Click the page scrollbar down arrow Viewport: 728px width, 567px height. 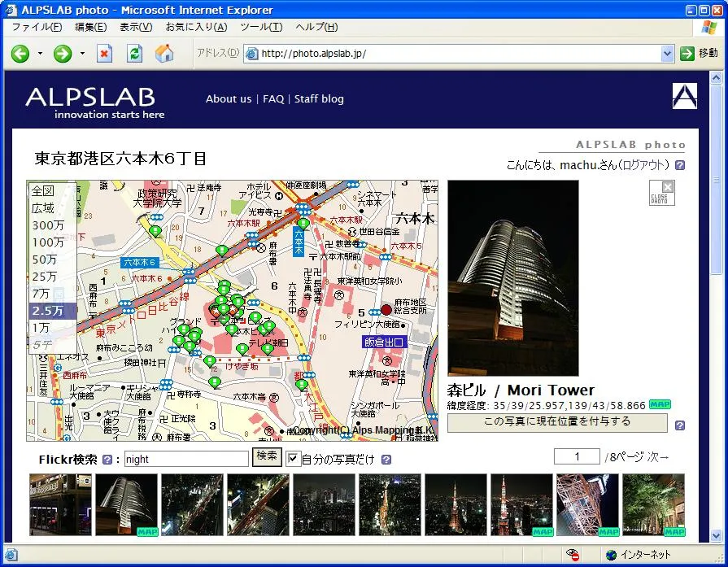717,535
